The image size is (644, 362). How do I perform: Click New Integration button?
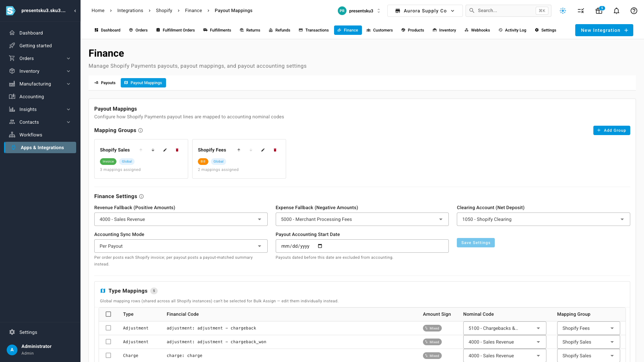[x=604, y=30]
